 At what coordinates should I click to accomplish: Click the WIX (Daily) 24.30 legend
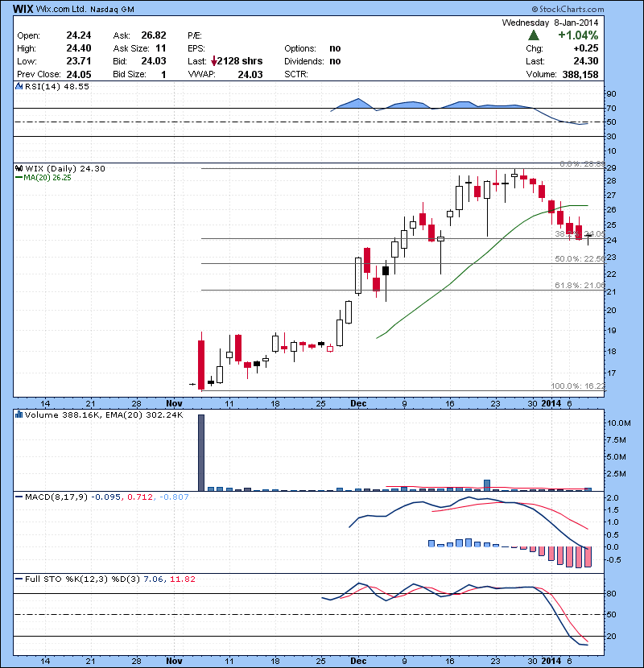(x=65, y=169)
